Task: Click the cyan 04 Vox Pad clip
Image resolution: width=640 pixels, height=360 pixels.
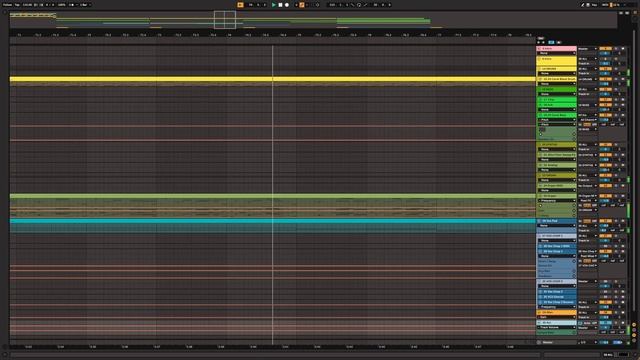Action: point(273,221)
